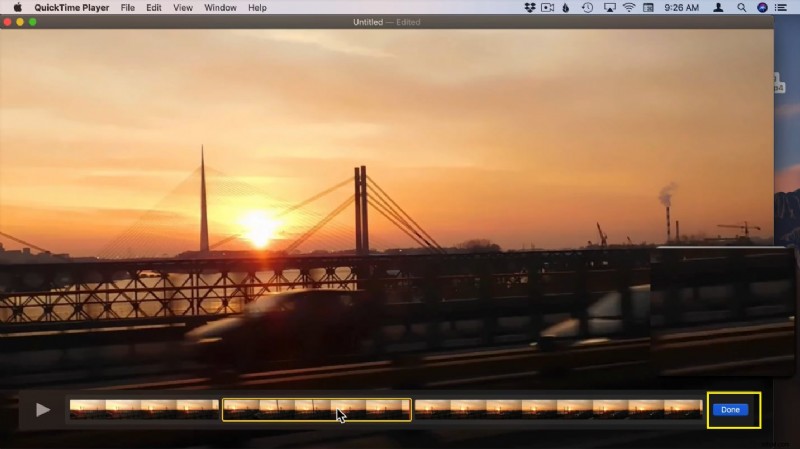
Task: Click the Dropbox menu bar icon
Action: pos(530,7)
